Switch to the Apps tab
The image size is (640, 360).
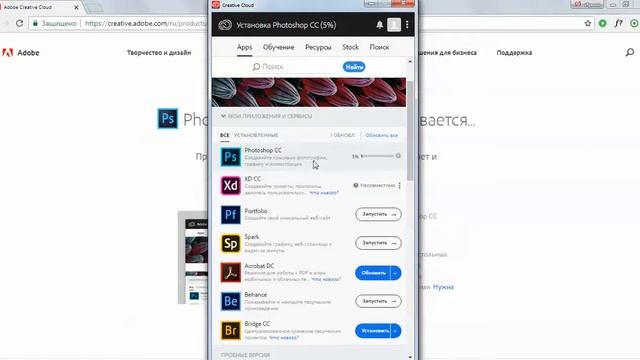pyautogui.click(x=244, y=47)
